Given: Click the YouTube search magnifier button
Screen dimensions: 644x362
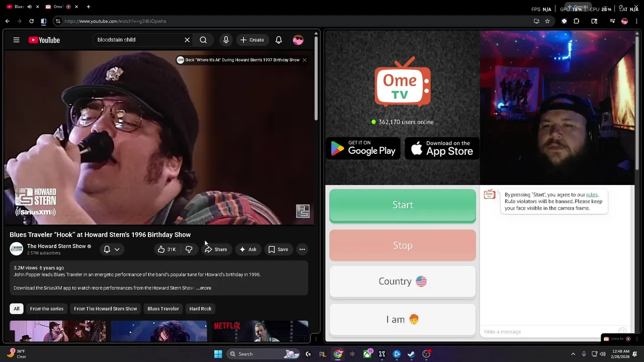Looking at the screenshot, I should tap(203, 40).
